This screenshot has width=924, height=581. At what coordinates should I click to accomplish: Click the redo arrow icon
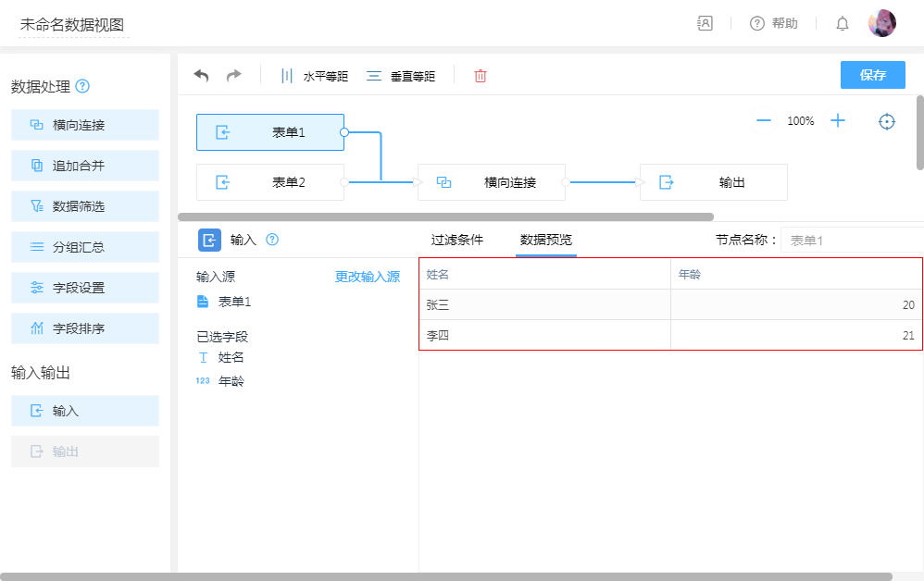(233, 76)
